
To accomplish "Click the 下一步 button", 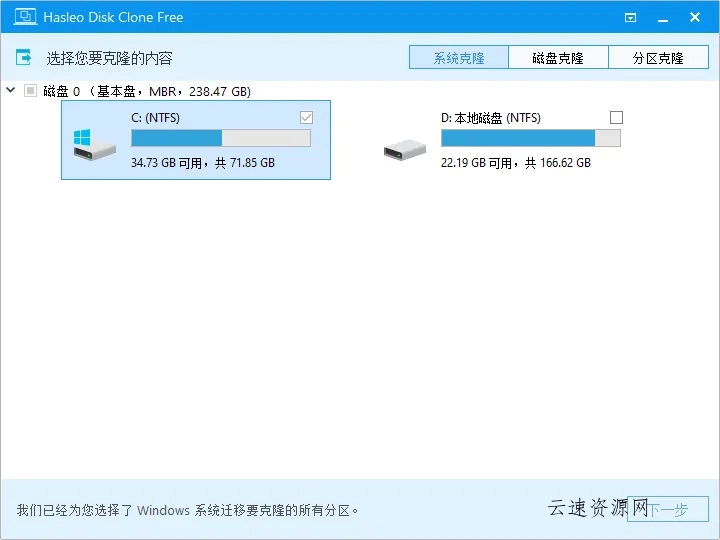I will pyautogui.click(x=668, y=509).
